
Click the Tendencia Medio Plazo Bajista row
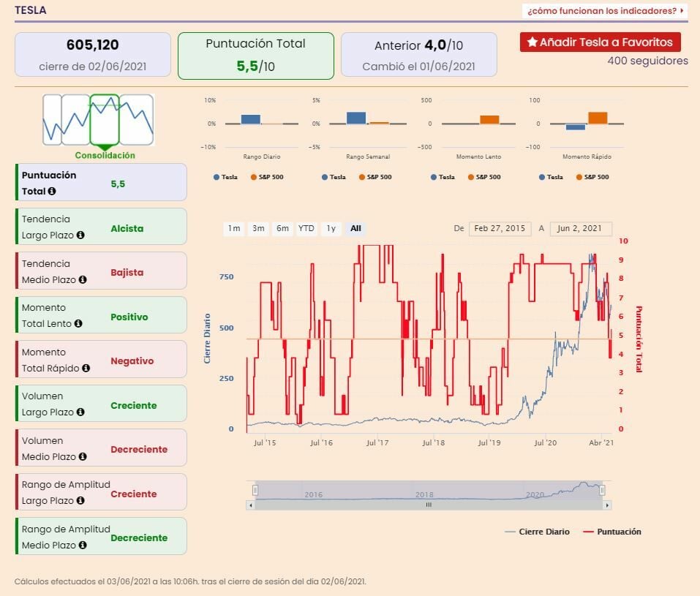[x=102, y=271]
